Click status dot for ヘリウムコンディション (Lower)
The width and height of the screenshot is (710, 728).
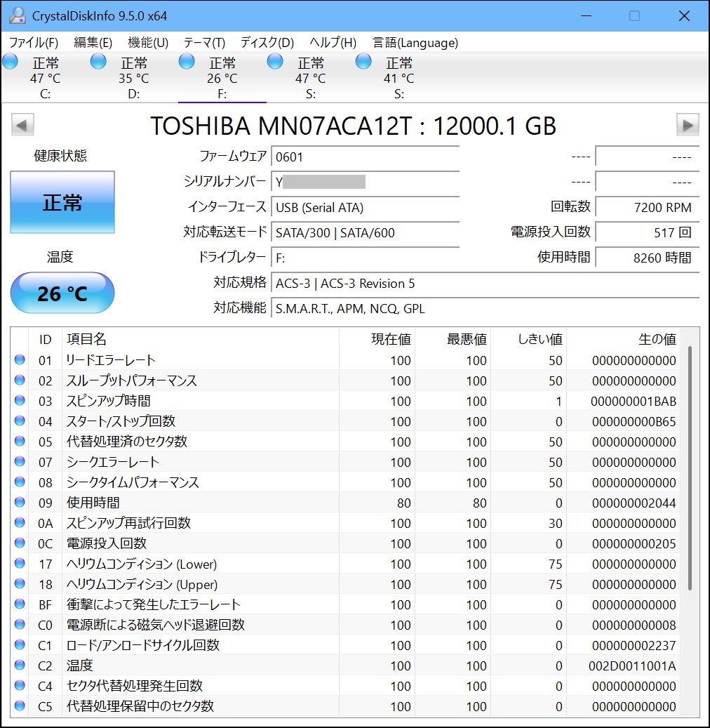pyautogui.click(x=20, y=563)
